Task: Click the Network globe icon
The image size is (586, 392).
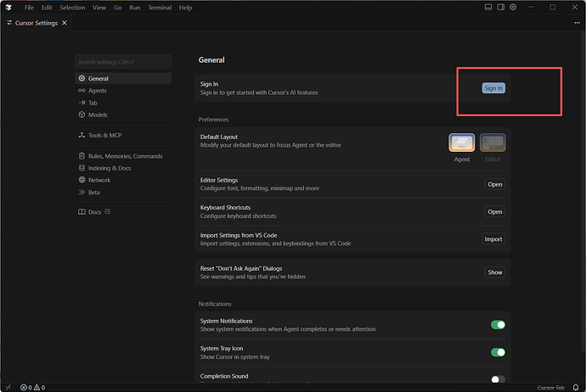Action: pyautogui.click(x=82, y=180)
